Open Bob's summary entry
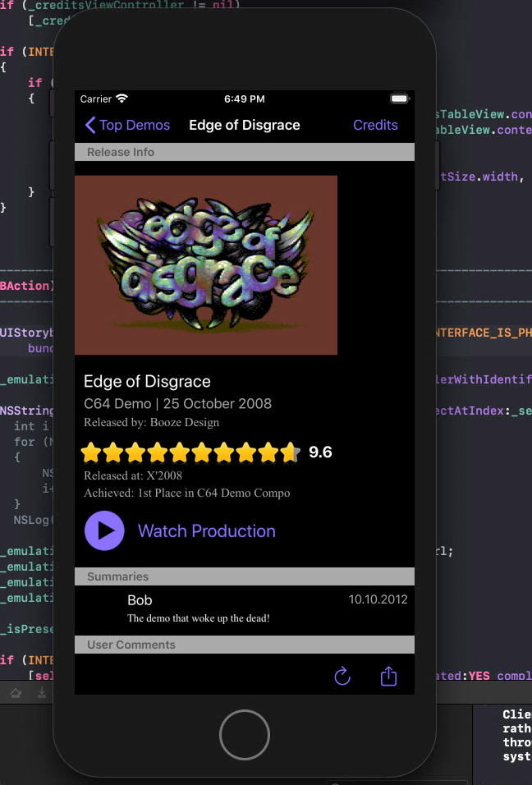Image resolution: width=532 pixels, height=785 pixels. coord(244,610)
